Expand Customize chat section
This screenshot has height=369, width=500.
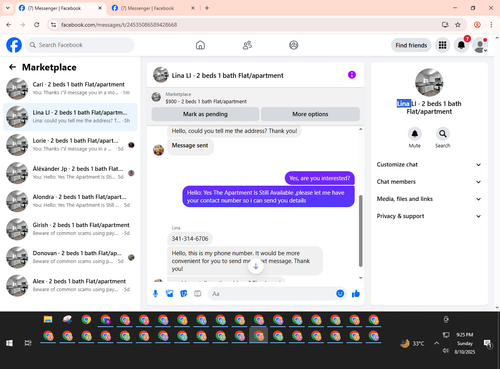(429, 164)
